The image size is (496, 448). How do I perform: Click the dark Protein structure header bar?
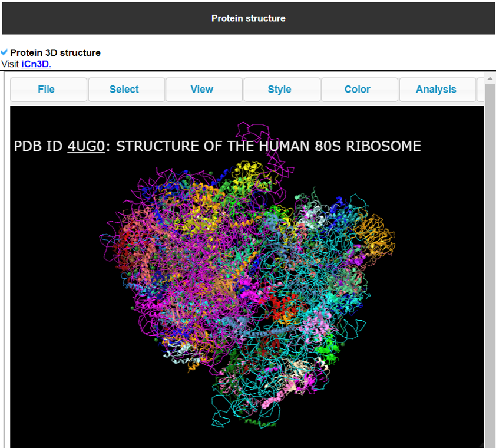click(x=248, y=18)
